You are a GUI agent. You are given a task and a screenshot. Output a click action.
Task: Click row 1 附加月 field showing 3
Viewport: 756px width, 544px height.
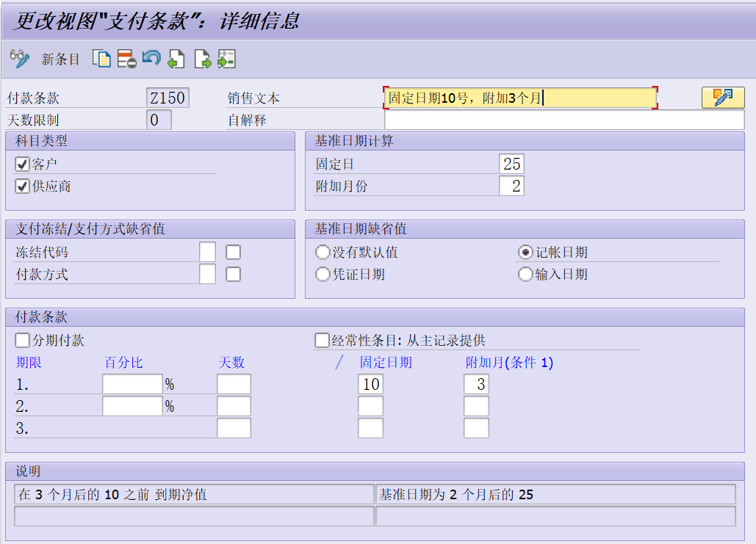click(476, 384)
